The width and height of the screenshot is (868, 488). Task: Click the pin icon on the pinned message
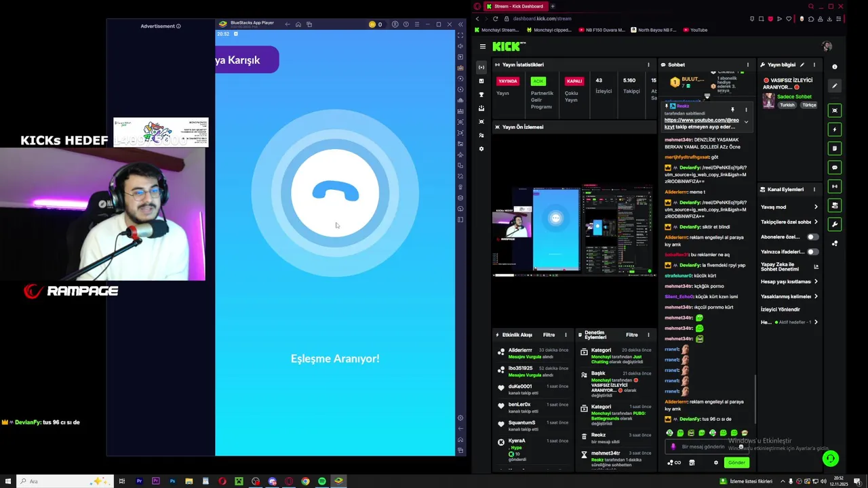732,110
